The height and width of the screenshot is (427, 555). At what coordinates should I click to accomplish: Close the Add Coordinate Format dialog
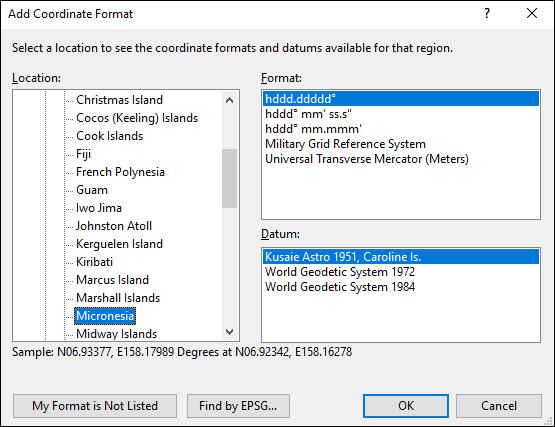pyautogui.click(x=532, y=13)
